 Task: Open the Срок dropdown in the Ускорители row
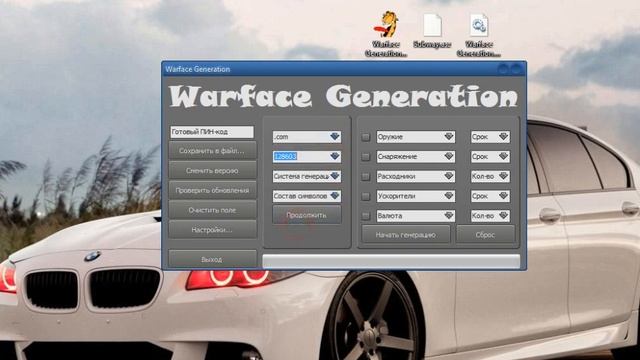(490, 196)
